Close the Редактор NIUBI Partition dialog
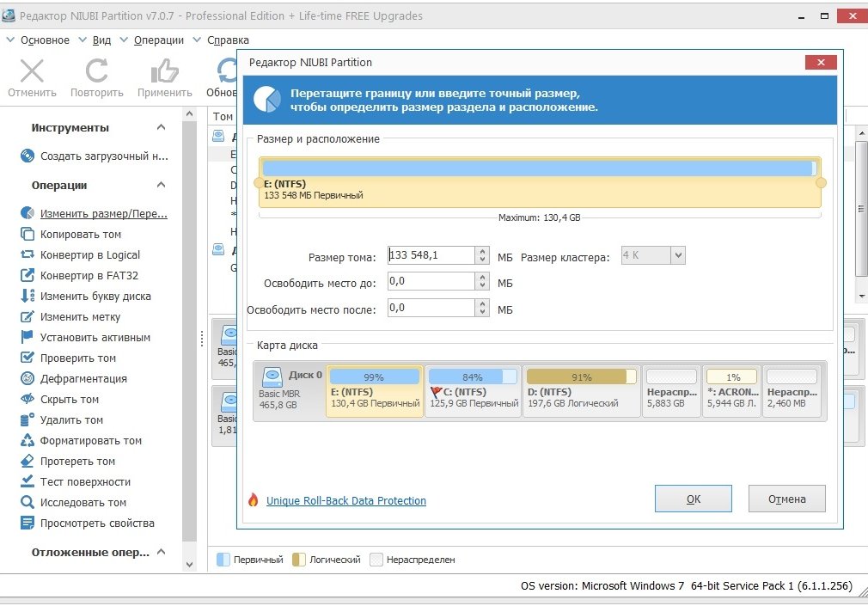The width and height of the screenshot is (868, 606). pyautogui.click(x=821, y=62)
